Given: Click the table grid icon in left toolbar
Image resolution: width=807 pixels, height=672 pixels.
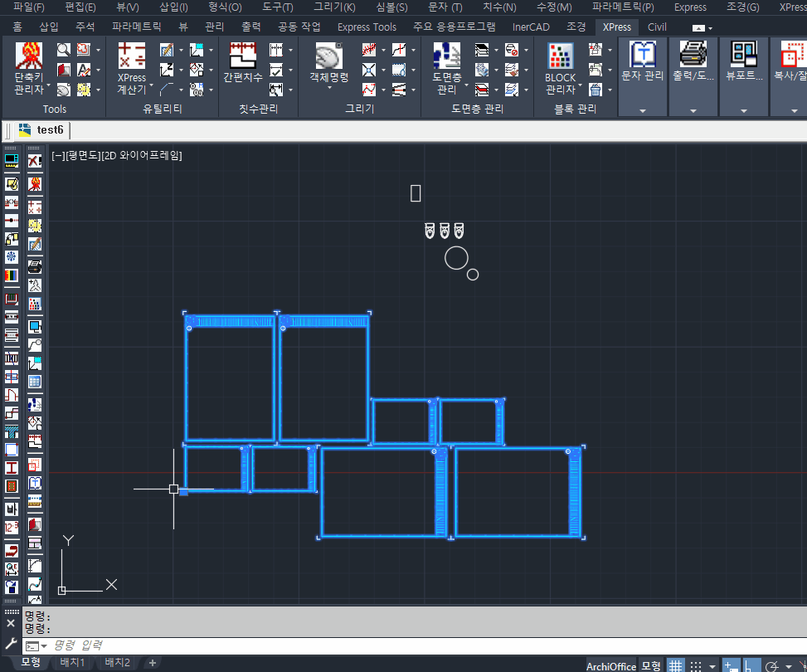Looking at the screenshot, I should [x=35, y=382].
